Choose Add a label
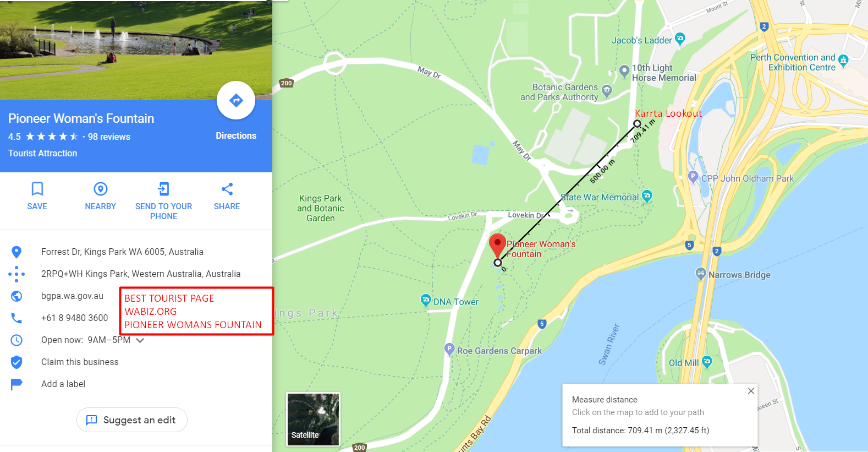868x452 pixels. [x=63, y=384]
